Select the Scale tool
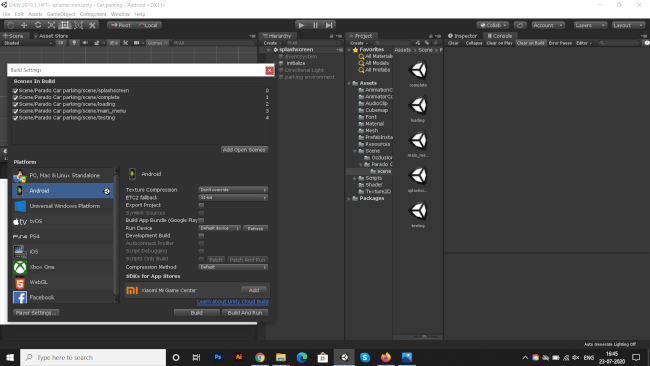Screen dimensions: 650x366 [x=51, y=25]
